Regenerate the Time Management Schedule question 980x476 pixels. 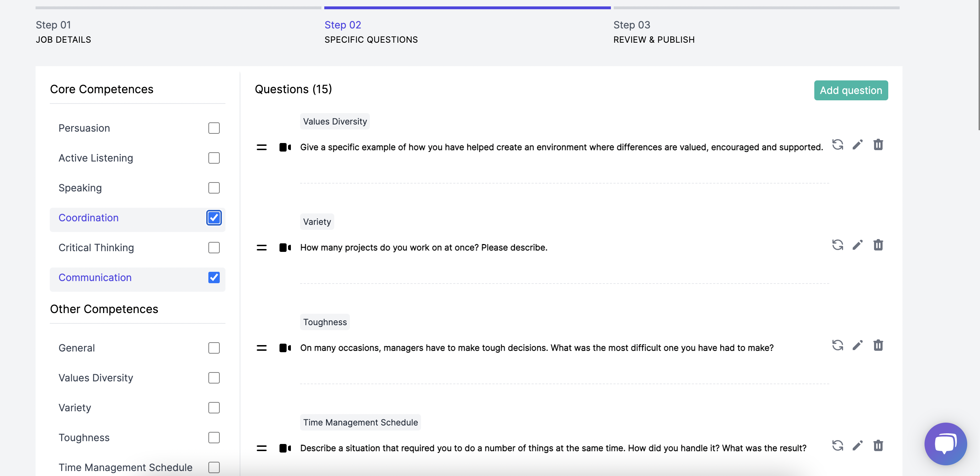pos(837,445)
